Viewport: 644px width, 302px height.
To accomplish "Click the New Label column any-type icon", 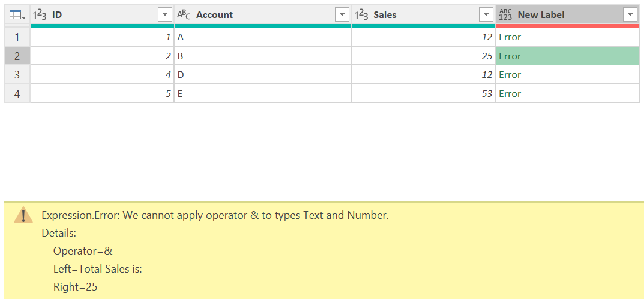I will 505,15.
